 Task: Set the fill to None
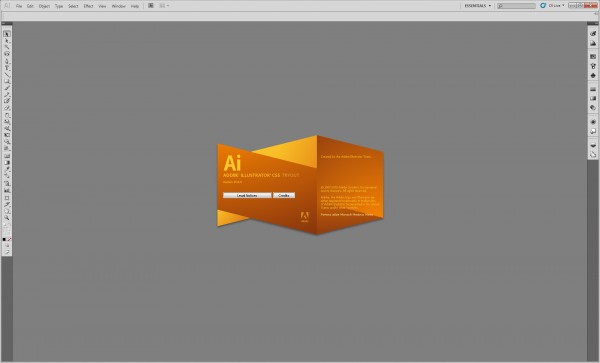tap(9, 239)
